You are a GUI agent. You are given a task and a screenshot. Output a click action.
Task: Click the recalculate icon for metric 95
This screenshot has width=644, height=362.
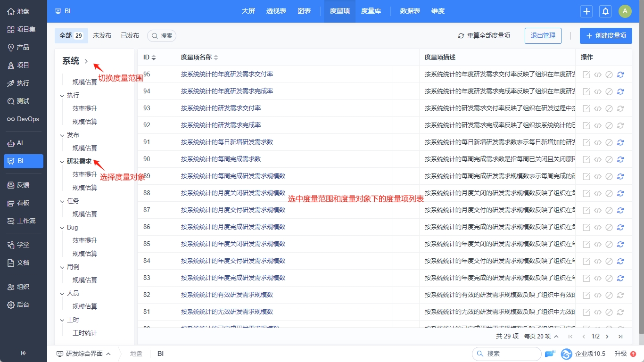click(620, 74)
